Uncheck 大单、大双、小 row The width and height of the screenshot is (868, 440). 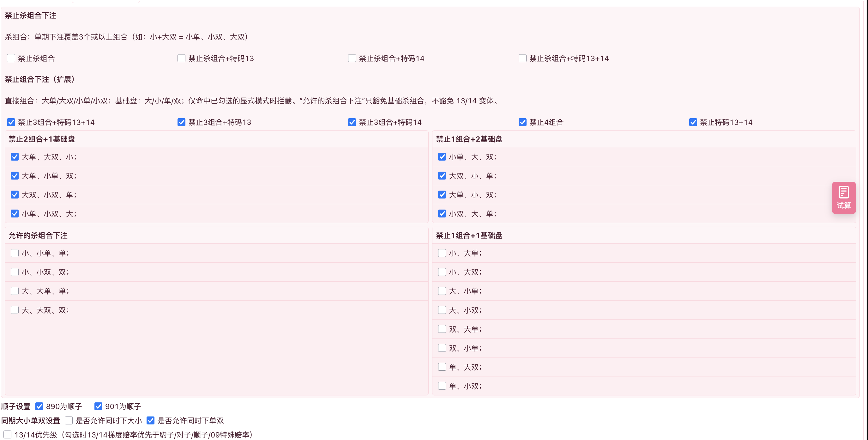pos(15,157)
